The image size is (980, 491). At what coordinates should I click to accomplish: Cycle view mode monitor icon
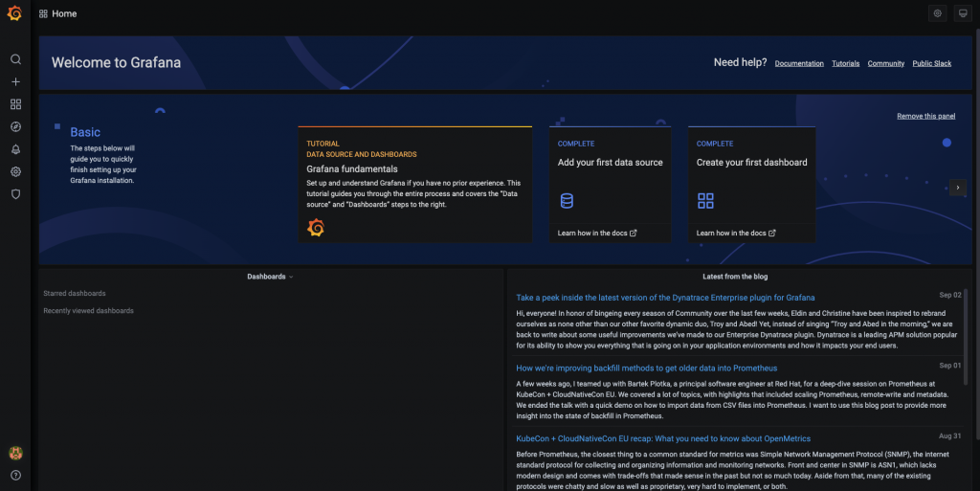pos(963,13)
